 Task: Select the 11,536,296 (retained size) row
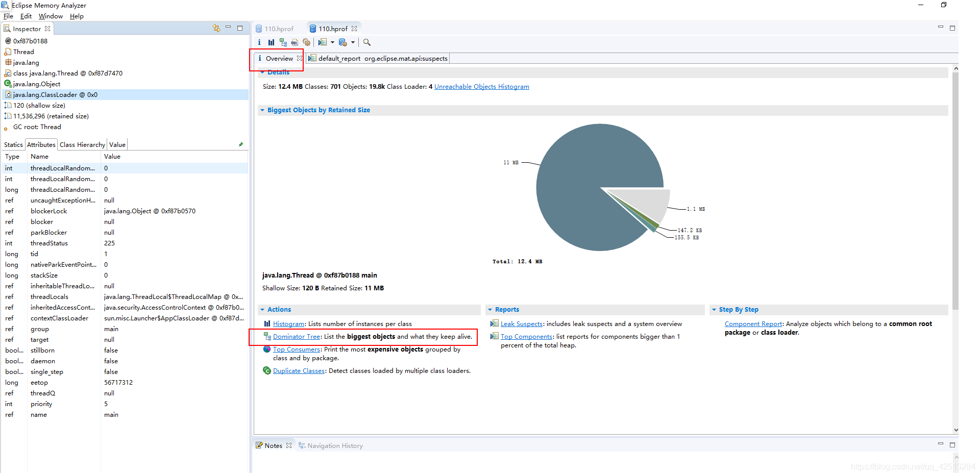point(126,116)
